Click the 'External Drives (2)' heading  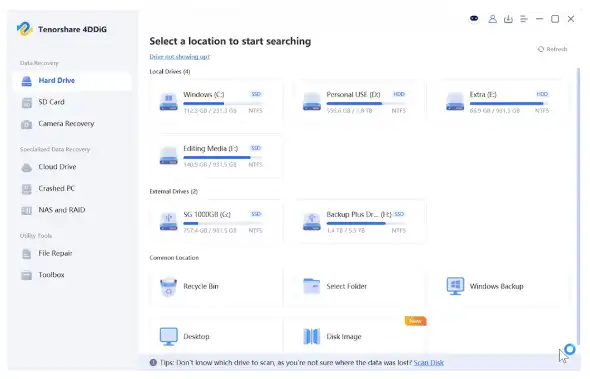coord(173,192)
